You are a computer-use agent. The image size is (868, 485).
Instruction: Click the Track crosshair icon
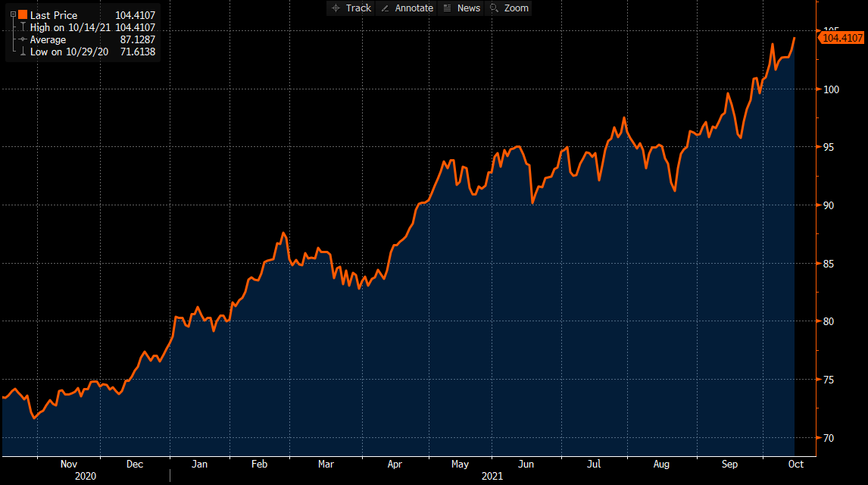click(x=336, y=8)
